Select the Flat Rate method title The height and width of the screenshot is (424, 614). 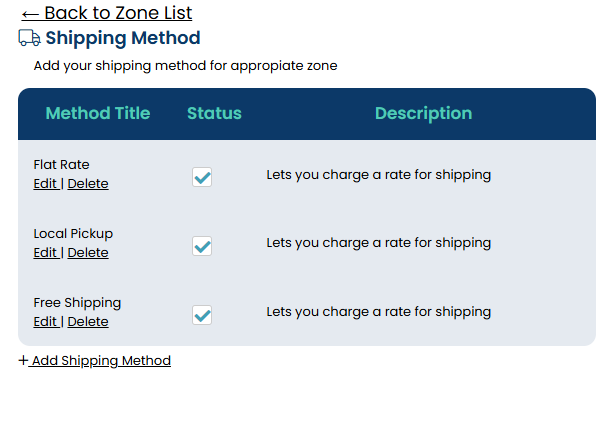[x=61, y=165]
